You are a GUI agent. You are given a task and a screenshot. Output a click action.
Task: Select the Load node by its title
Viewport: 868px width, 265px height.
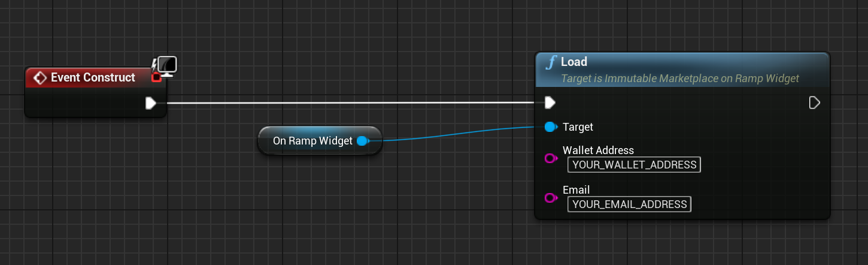coord(574,62)
